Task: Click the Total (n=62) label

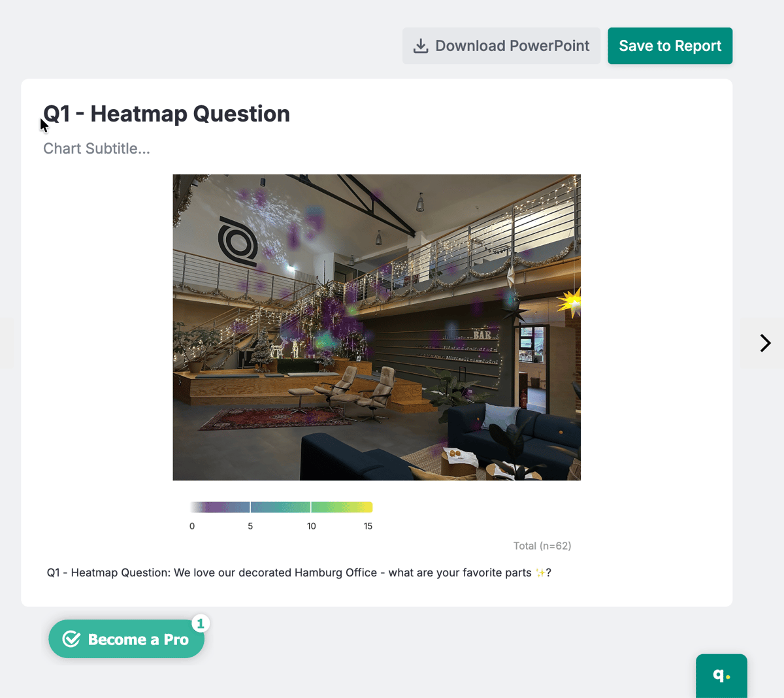Action: 542,546
